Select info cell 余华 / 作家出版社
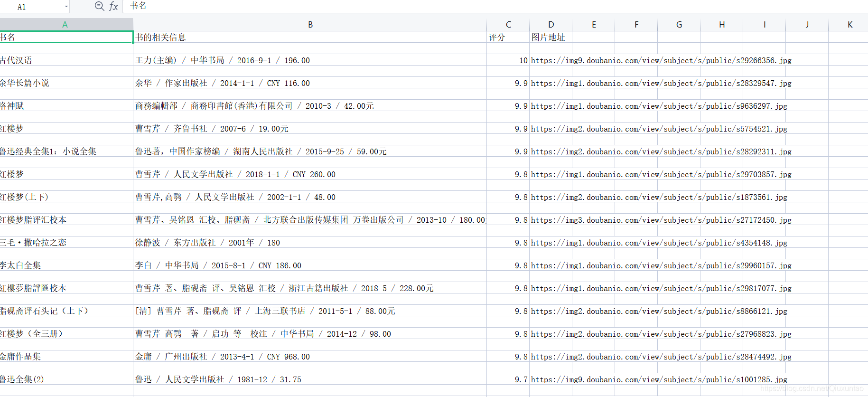 [310, 83]
